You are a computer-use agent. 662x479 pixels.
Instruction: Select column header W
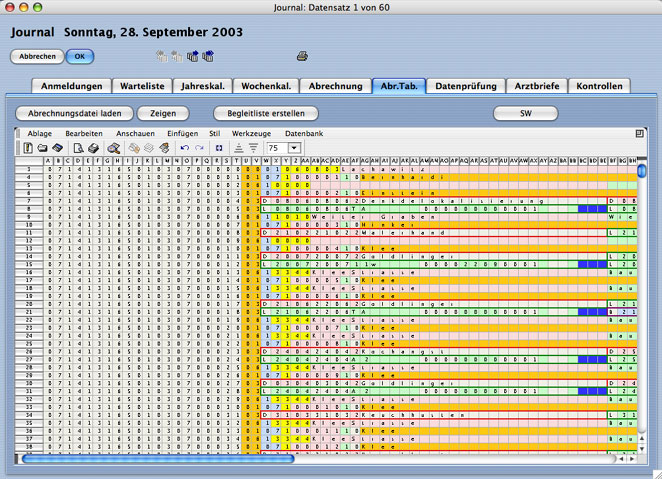tap(266, 161)
